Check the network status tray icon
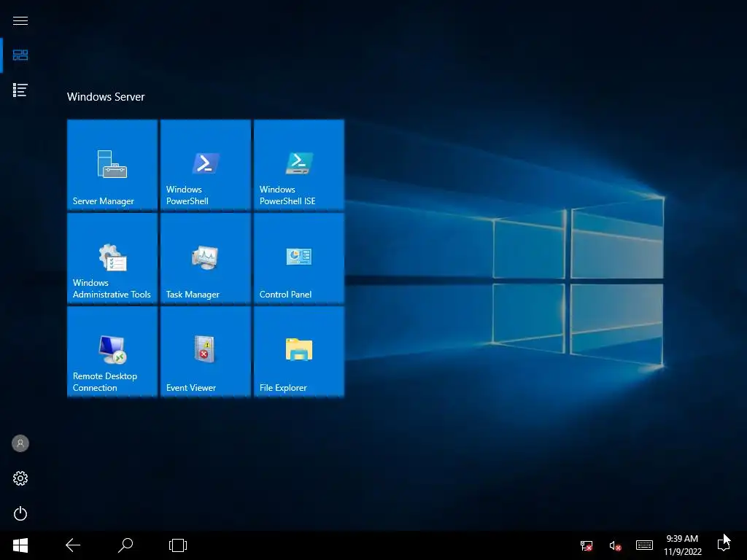 587,545
